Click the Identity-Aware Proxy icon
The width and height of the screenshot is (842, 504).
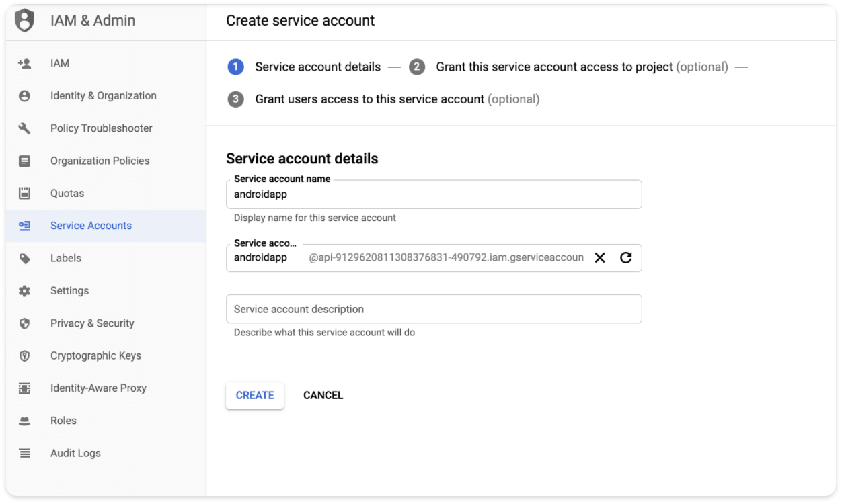25,388
